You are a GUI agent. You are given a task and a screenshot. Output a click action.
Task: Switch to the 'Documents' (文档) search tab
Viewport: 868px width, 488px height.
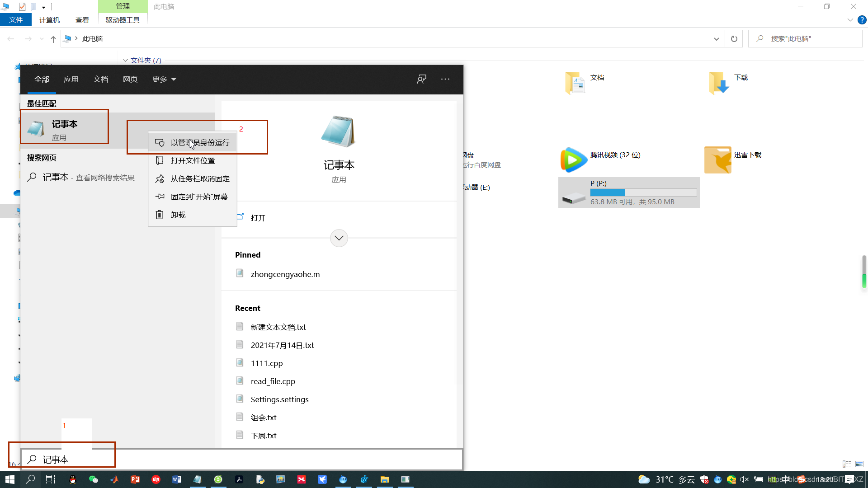coord(100,80)
